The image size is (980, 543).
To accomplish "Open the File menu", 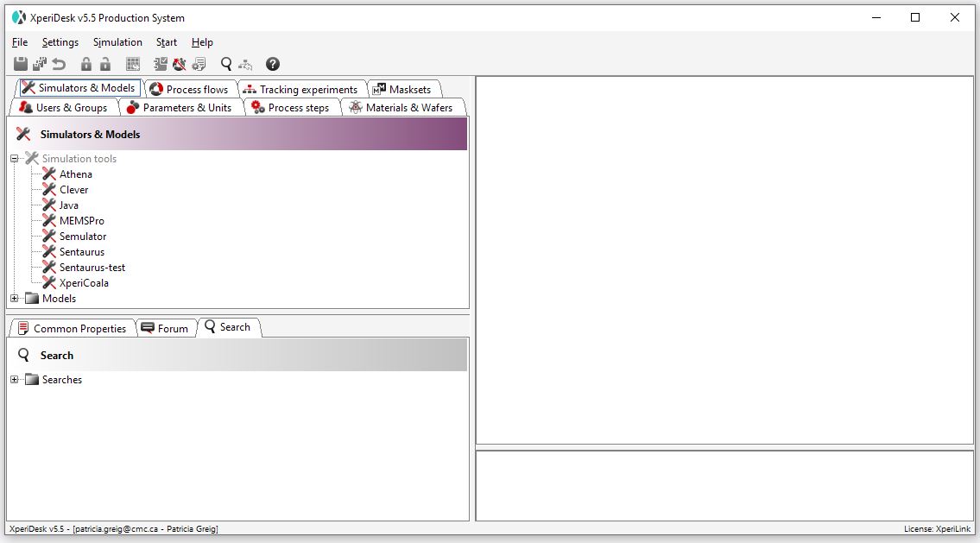I will pos(20,41).
